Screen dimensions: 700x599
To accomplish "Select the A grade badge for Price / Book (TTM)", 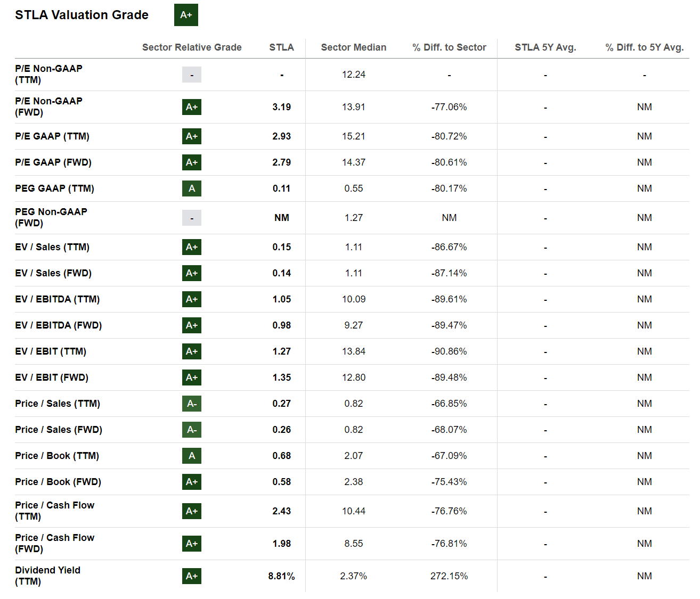I will [192, 456].
